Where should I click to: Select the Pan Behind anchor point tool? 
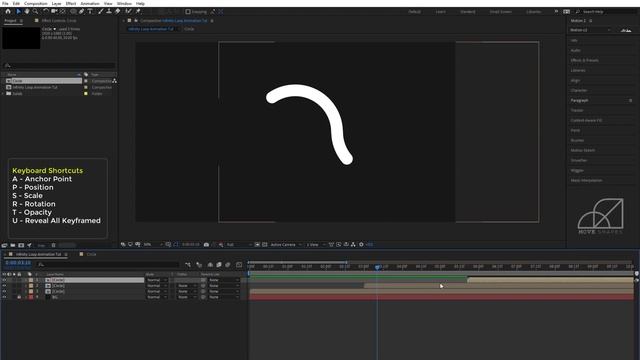[x=63, y=11]
